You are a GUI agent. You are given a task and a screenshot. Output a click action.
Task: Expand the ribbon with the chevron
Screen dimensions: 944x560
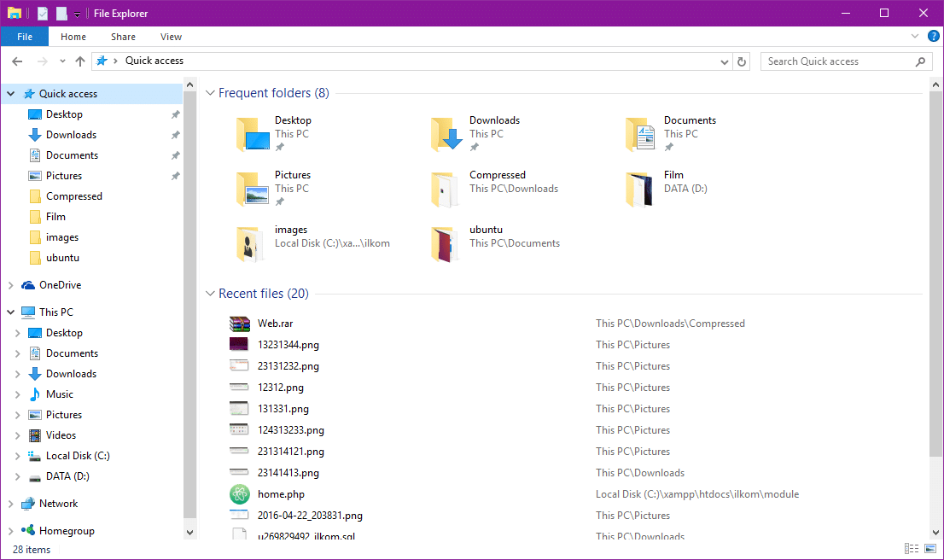(915, 36)
